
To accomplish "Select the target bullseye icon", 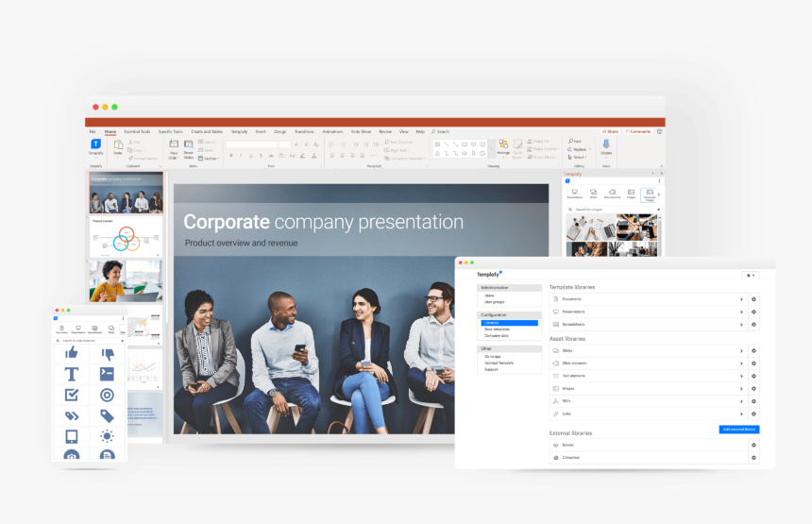I will click(x=107, y=395).
